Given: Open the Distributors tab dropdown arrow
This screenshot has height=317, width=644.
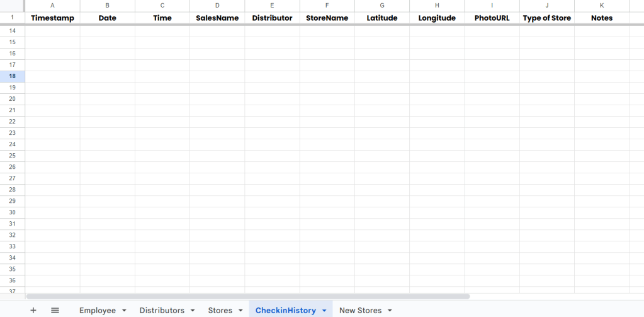Looking at the screenshot, I should point(193,311).
